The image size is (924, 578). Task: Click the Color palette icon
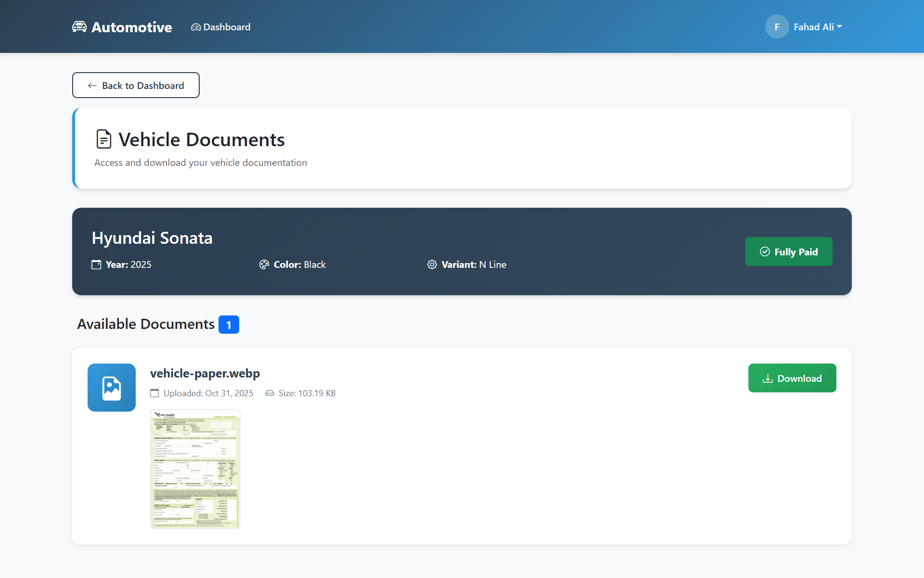pyautogui.click(x=264, y=264)
